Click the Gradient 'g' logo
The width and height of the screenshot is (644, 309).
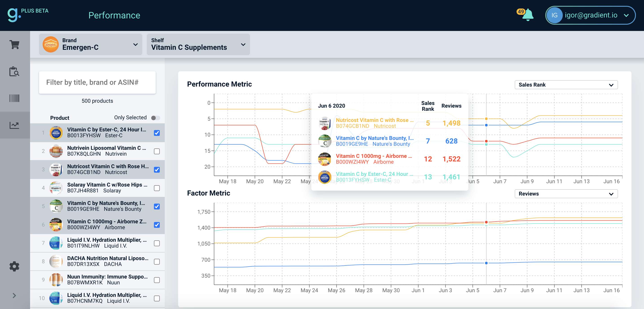click(x=13, y=15)
